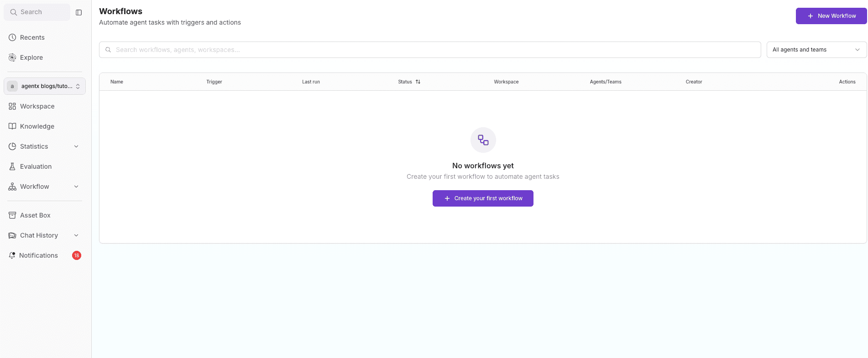Click the Workspace grid icon
868x358 pixels.
(x=12, y=106)
